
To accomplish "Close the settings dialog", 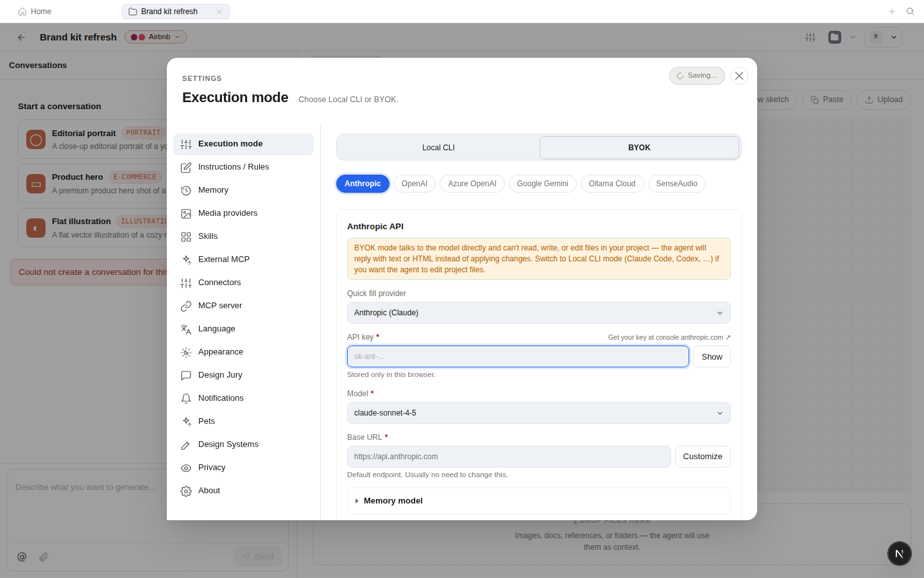I will pyautogui.click(x=739, y=76).
